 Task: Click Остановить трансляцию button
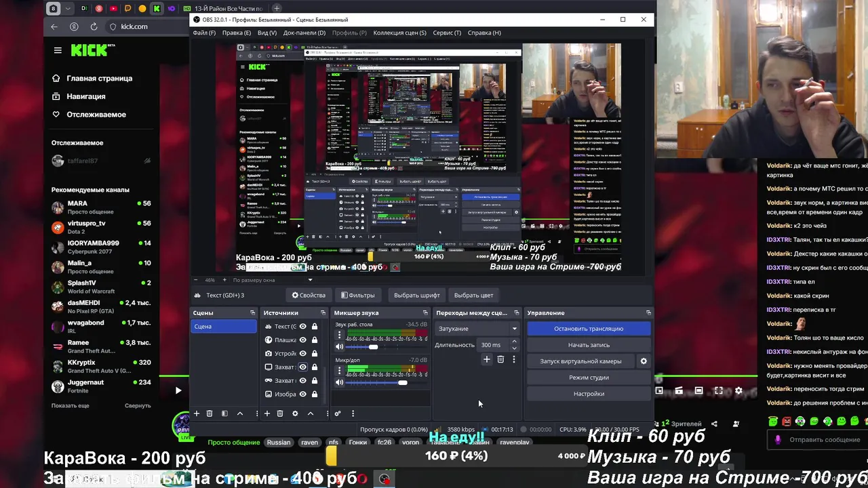click(x=589, y=329)
